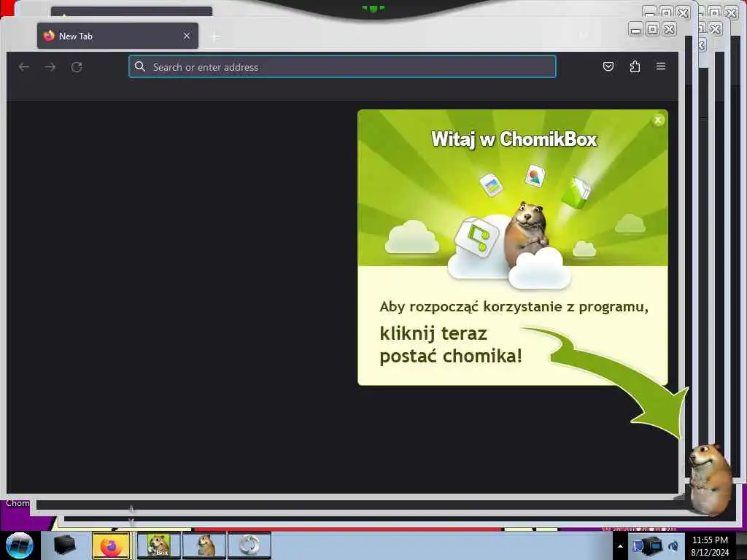This screenshot has width=747, height=560.
Task: Open the silver swirl taskbar icon
Action: tap(249, 545)
